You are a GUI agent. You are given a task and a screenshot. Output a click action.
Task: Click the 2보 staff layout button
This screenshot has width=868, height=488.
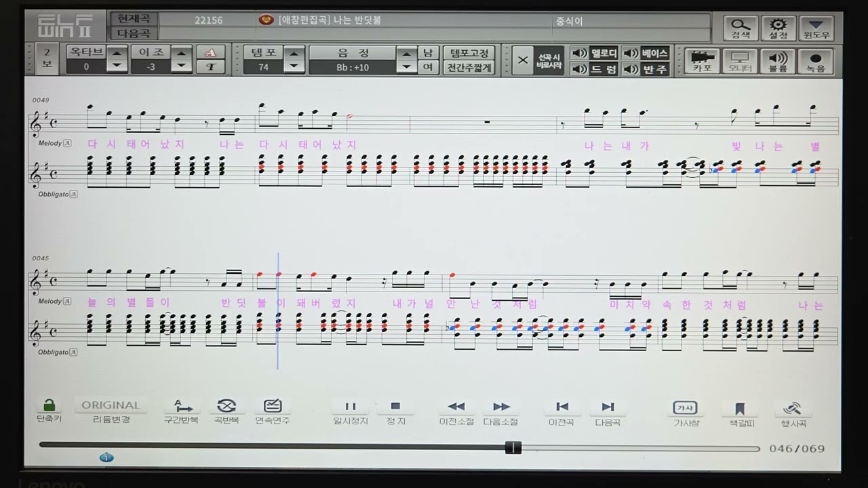pos(47,58)
